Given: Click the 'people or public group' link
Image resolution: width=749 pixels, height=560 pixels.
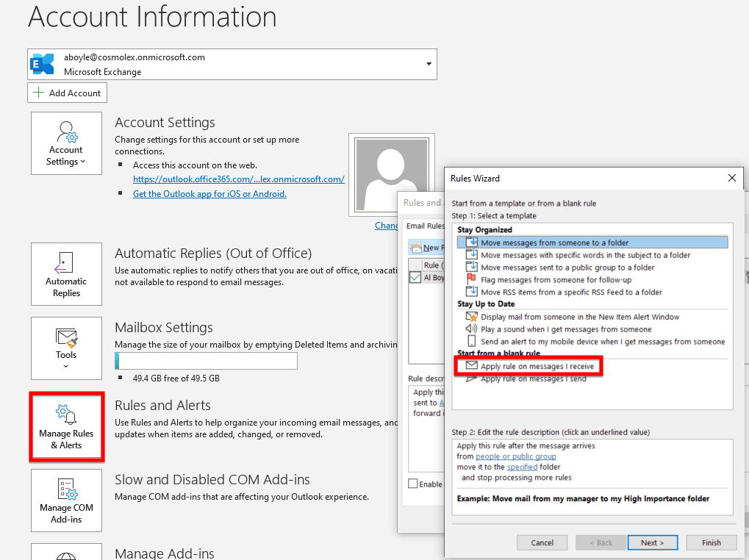Looking at the screenshot, I should point(516,456).
